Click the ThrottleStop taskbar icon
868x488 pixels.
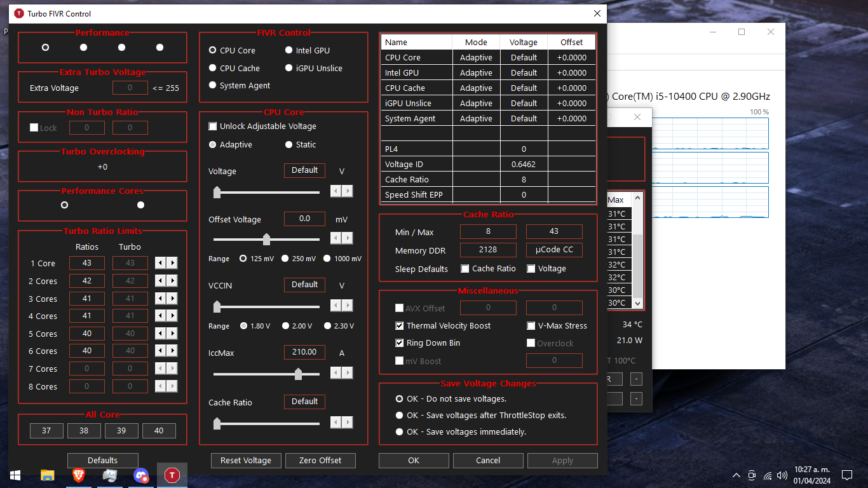point(172,475)
